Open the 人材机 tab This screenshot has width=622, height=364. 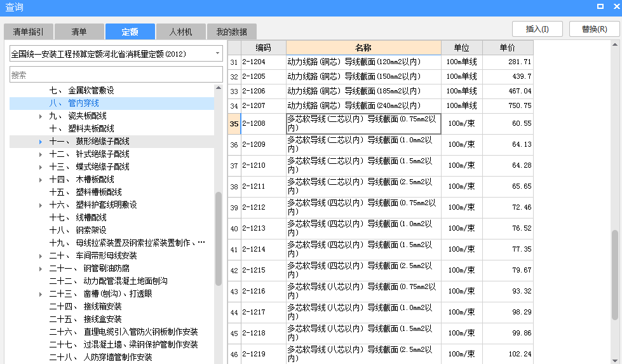click(x=180, y=32)
